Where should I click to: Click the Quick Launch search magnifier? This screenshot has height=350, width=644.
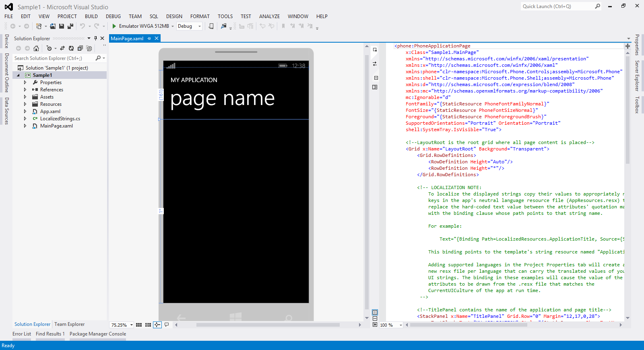pyautogui.click(x=598, y=6)
